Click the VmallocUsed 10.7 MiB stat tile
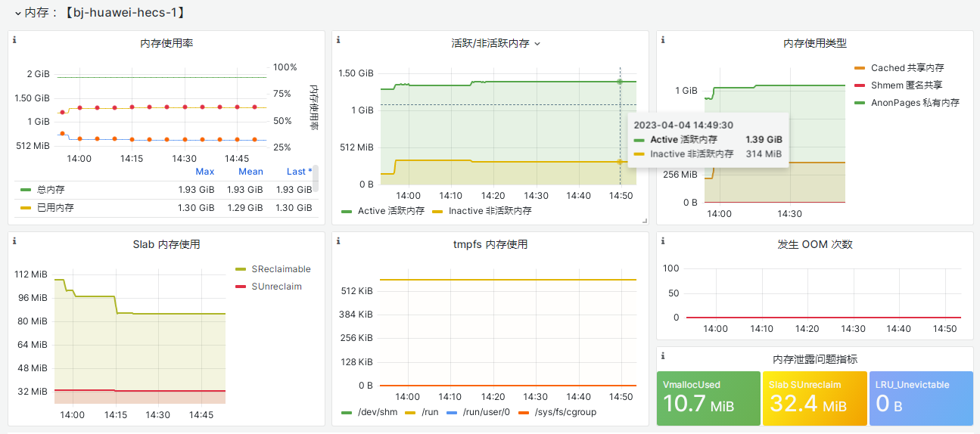Image resolution: width=980 pixels, height=434 pixels. (x=708, y=398)
